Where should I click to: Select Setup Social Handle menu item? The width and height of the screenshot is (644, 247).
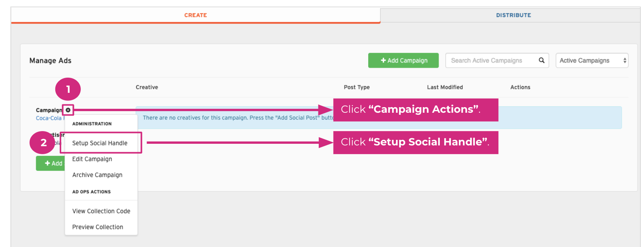tap(100, 143)
